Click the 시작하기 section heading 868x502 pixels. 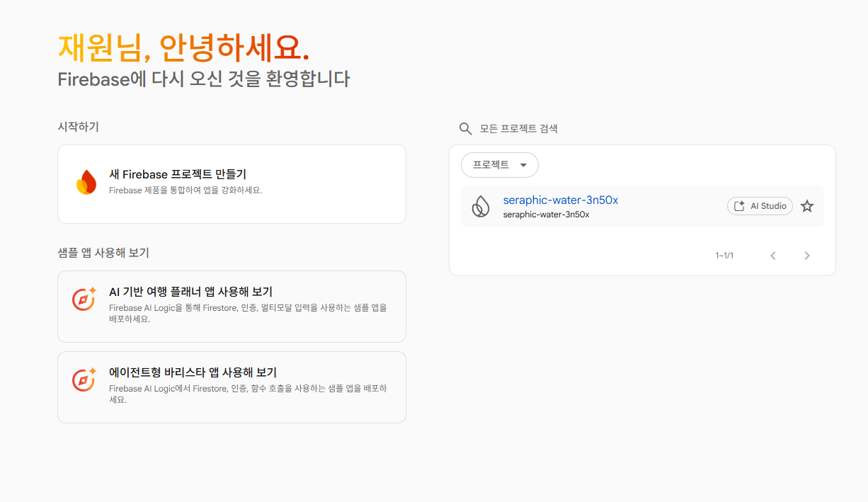click(79, 127)
